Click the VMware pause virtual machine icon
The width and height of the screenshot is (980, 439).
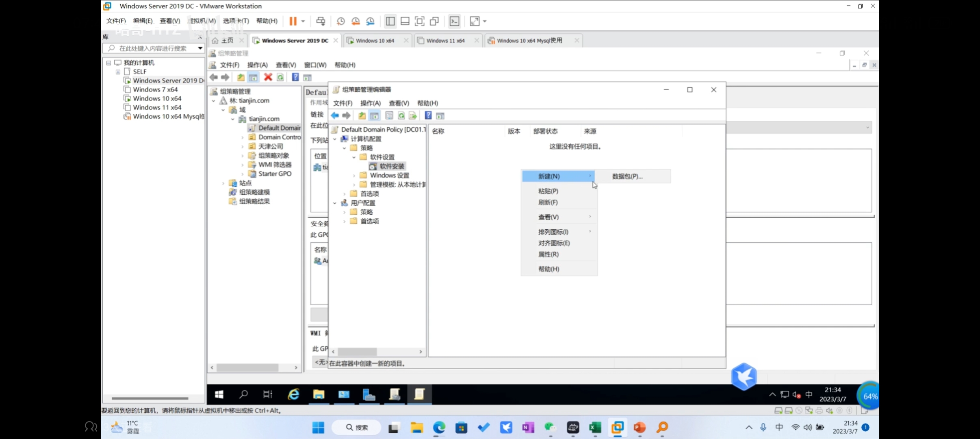click(293, 21)
